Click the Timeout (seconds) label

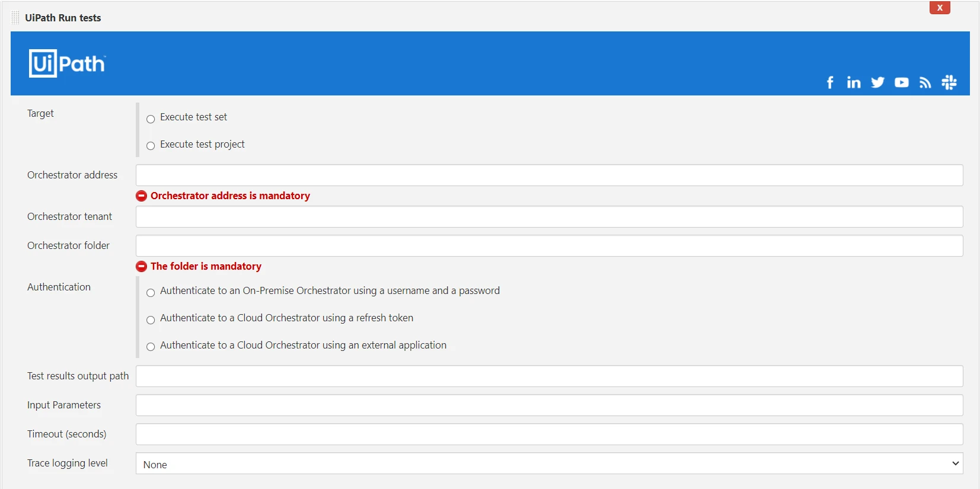67,434
